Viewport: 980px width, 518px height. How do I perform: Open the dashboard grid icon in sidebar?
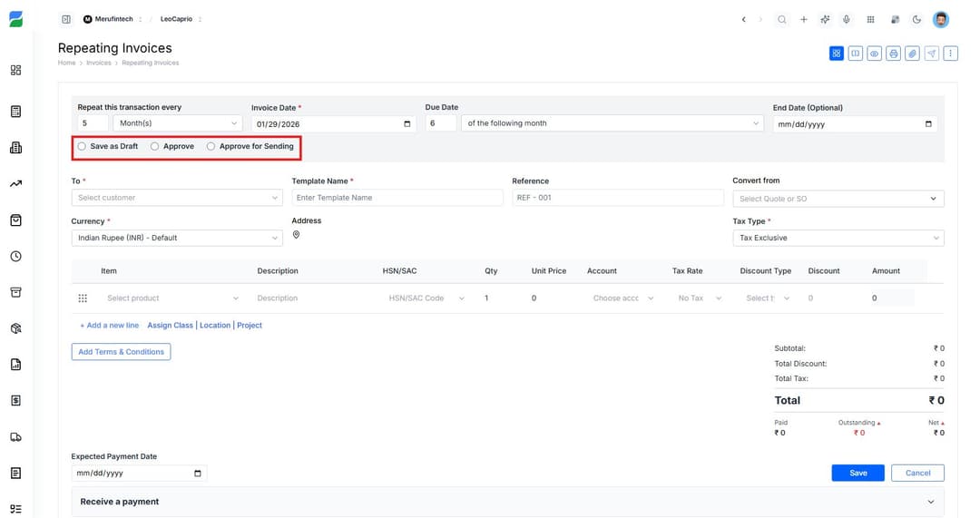pyautogui.click(x=16, y=70)
